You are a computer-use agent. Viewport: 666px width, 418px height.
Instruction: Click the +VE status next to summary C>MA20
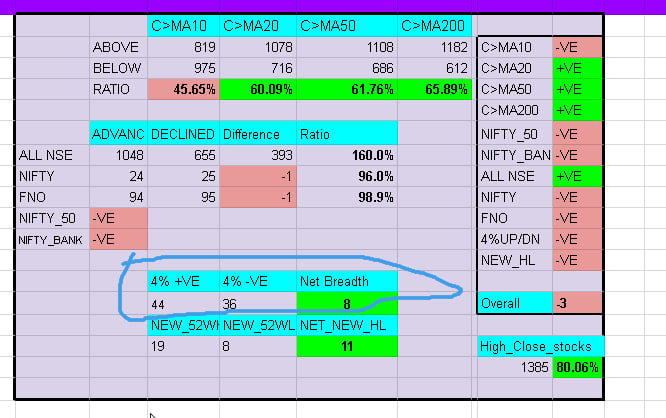click(x=577, y=68)
